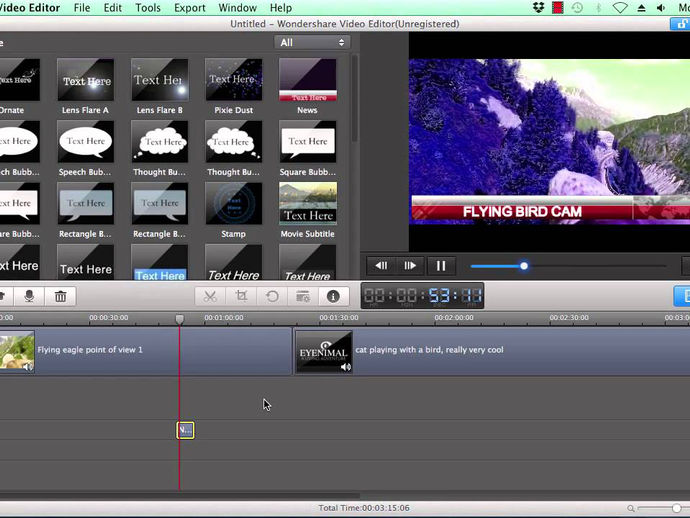The height and width of the screenshot is (518, 690).
Task: Click the scissors split tool
Action: pos(210,296)
